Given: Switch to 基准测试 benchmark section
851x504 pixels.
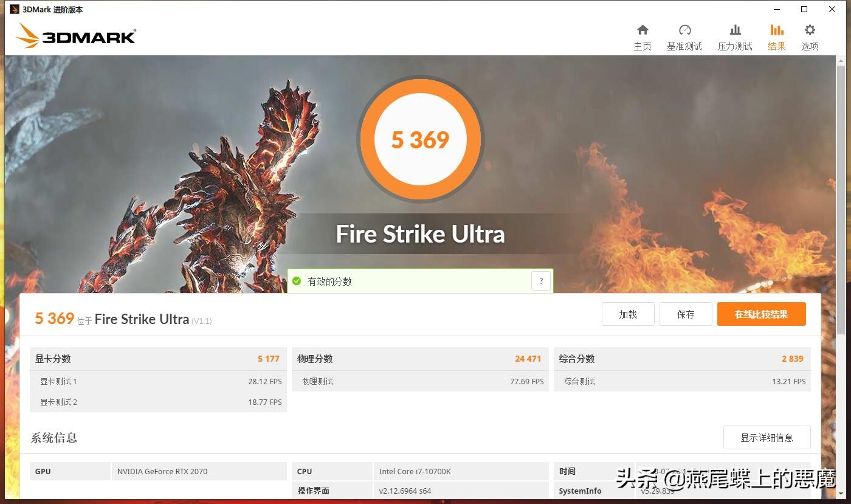Looking at the screenshot, I should tap(684, 35).
